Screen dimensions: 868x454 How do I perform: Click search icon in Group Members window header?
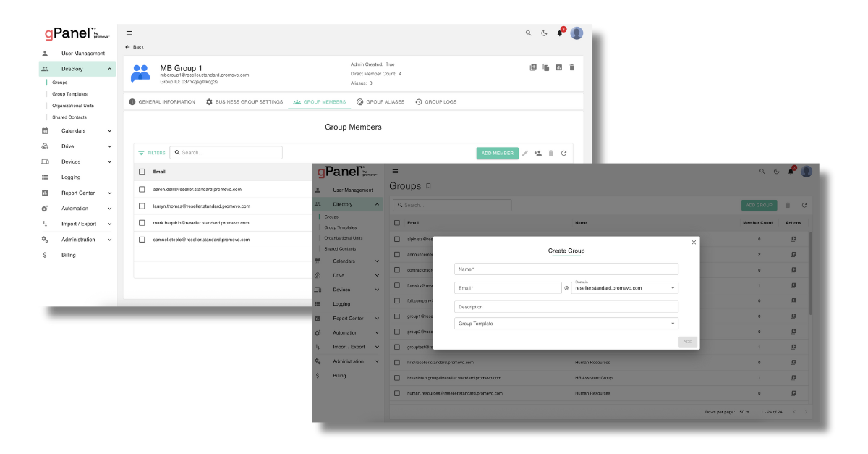(528, 33)
